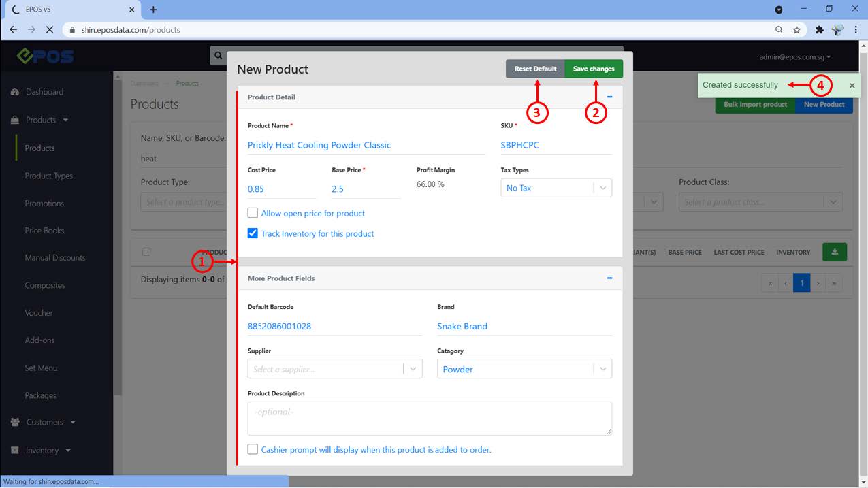Screen dimensions: 868x488
Task: Click the Cost Price field
Action: point(282,189)
